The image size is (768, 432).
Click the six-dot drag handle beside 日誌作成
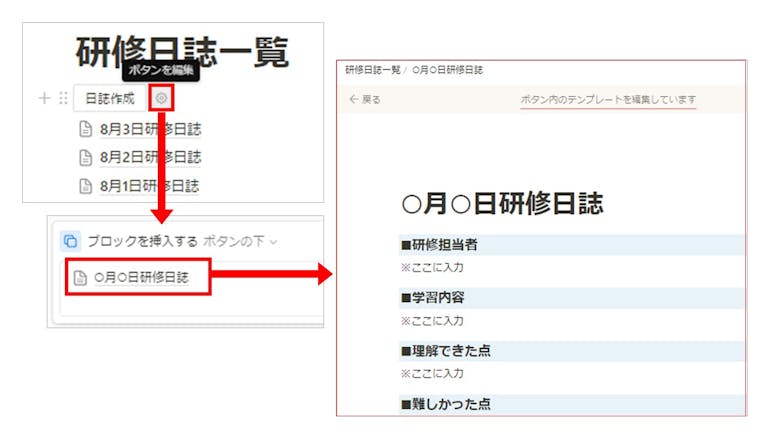[63, 98]
